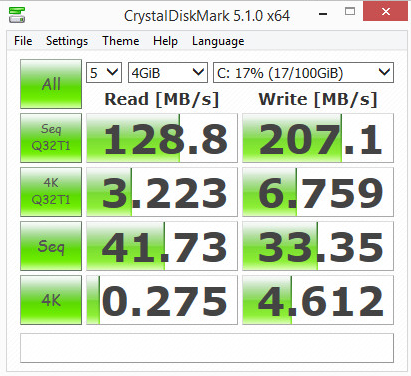Click the CrystalDiskMark app icon in title bar

17,15
